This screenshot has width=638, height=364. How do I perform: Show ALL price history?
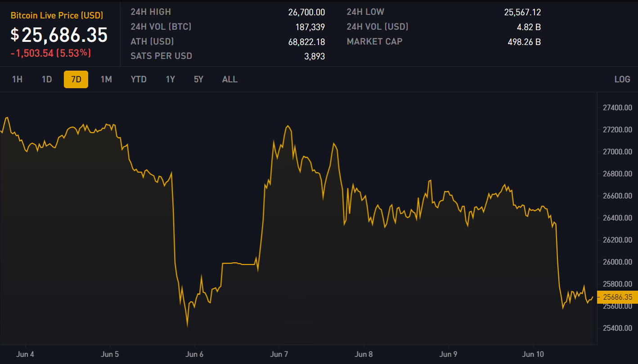(229, 80)
